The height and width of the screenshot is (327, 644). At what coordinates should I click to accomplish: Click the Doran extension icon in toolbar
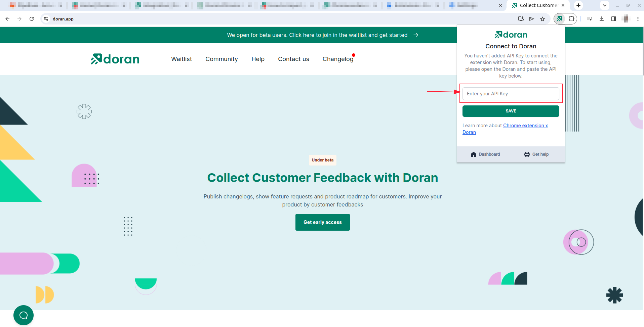[x=559, y=19]
